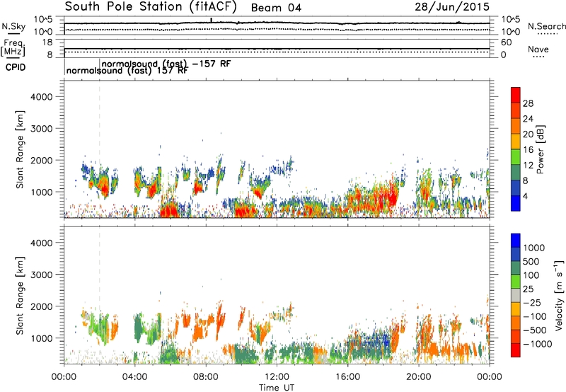The width and height of the screenshot is (566, 392).
Task: Click the '1000' tick on the Velocity colorbar
Action: [534, 248]
